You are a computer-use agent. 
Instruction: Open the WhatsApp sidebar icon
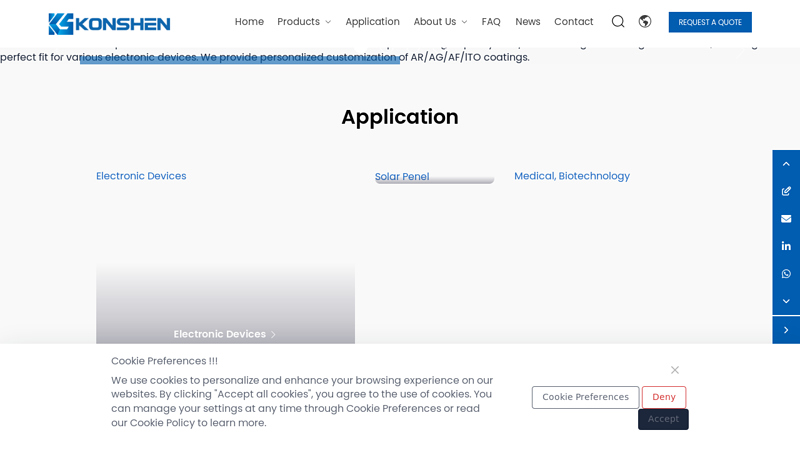coord(786,274)
